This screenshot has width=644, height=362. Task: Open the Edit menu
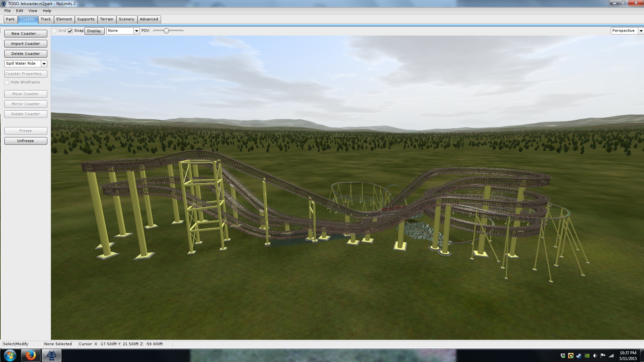click(x=19, y=11)
